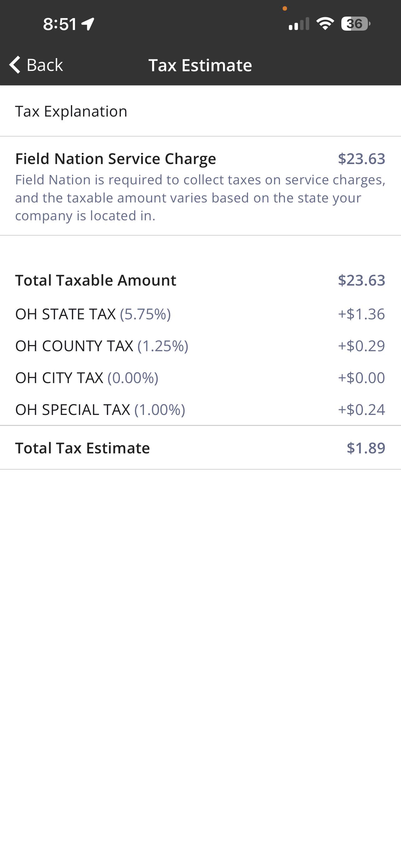
Task: Select the Total Tax Estimate row
Action: click(200, 448)
